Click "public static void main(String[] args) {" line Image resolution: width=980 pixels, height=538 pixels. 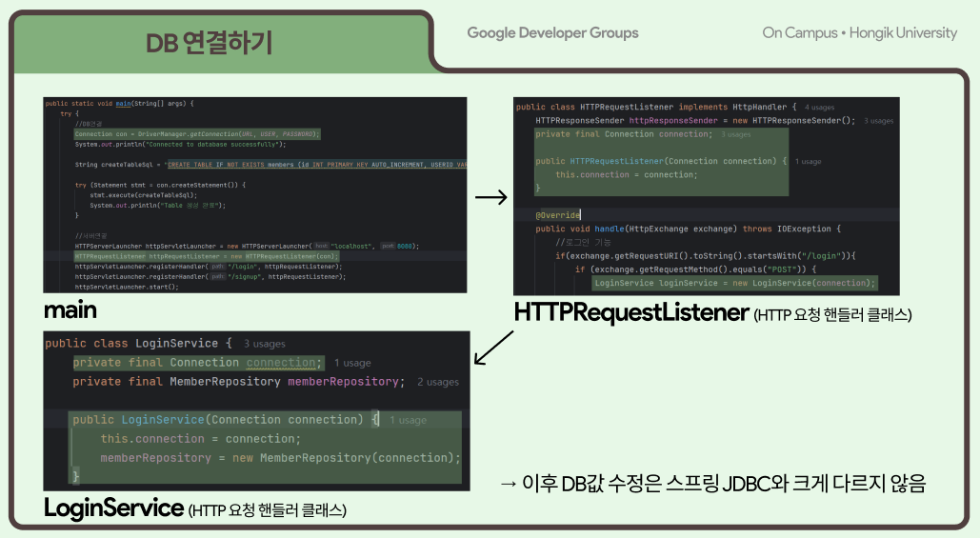pos(119,104)
